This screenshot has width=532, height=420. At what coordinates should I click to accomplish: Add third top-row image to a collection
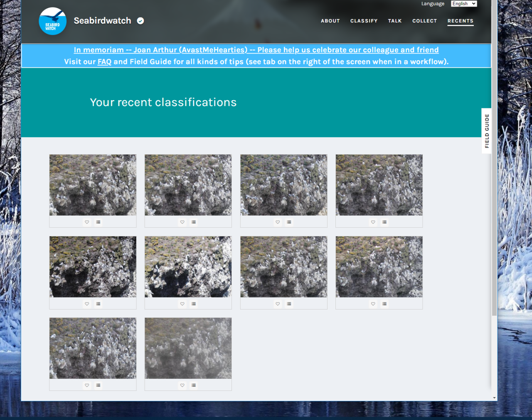pyautogui.click(x=289, y=222)
